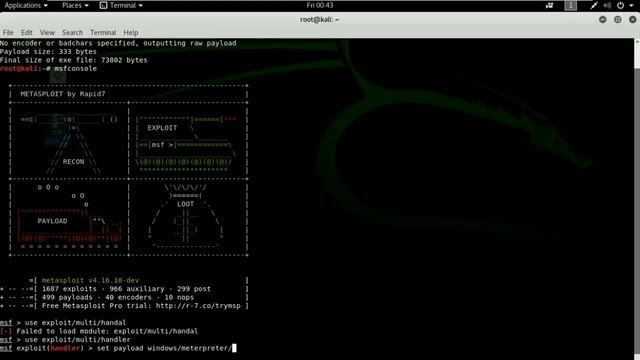
Task: Open the File menu
Action: coord(8,32)
